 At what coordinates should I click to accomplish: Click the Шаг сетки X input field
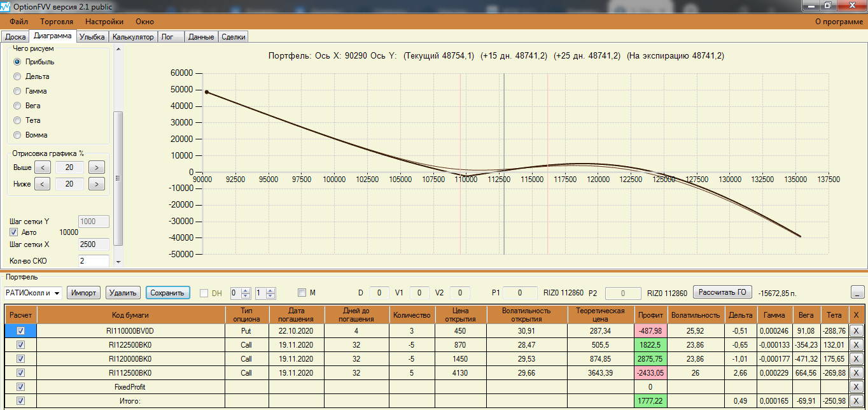[93, 244]
